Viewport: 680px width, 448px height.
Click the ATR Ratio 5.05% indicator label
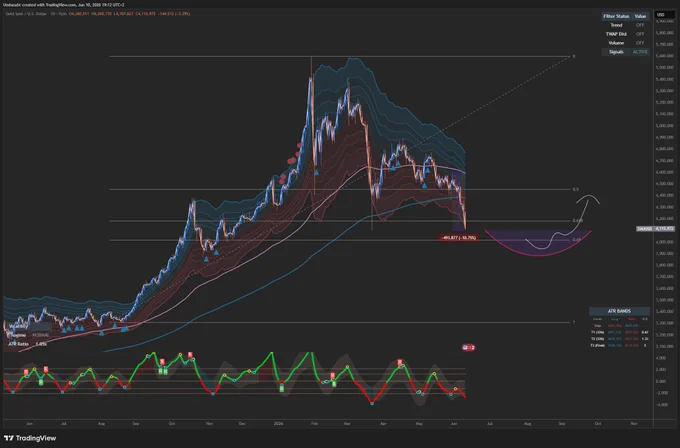click(x=27, y=344)
